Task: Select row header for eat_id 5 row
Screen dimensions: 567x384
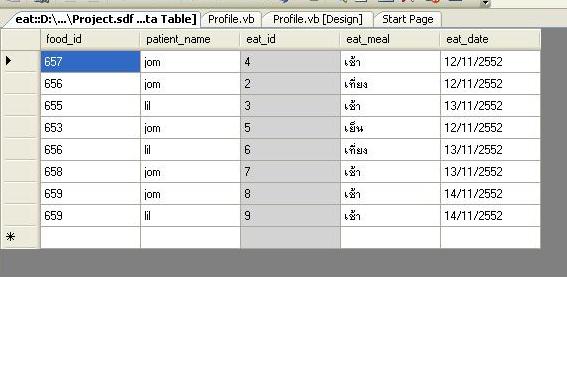Action: click(x=21, y=128)
